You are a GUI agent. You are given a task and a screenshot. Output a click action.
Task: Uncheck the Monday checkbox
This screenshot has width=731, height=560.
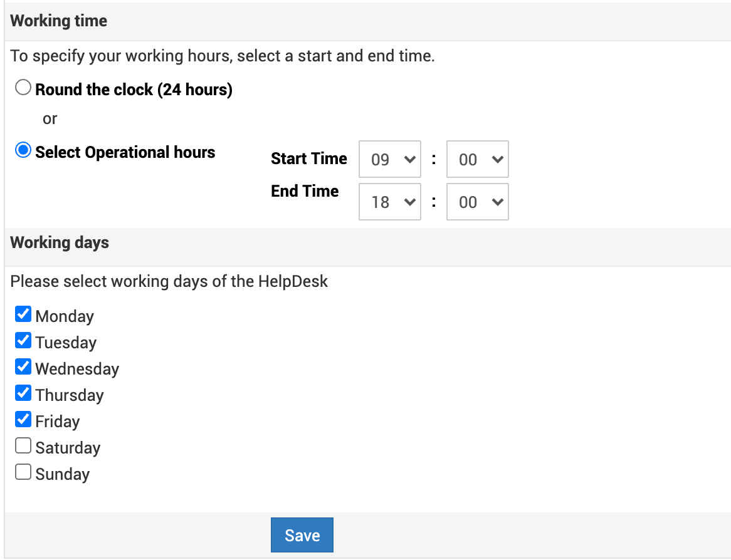click(x=23, y=314)
